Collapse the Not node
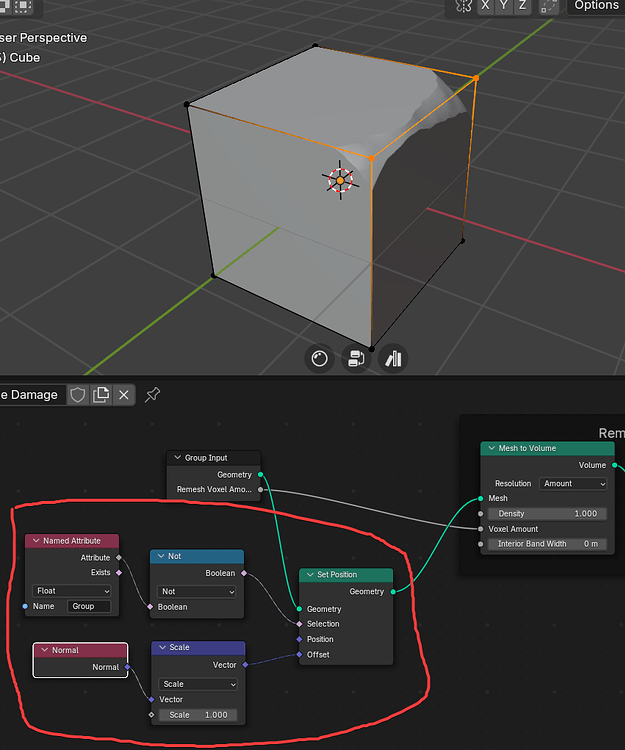Image resolution: width=625 pixels, height=750 pixels. pyautogui.click(x=161, y=556)
